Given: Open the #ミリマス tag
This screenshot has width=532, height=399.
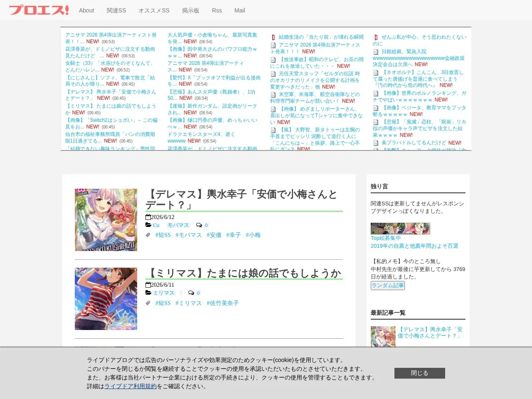Looking at the screenshot, I should [x=188, y=303].
